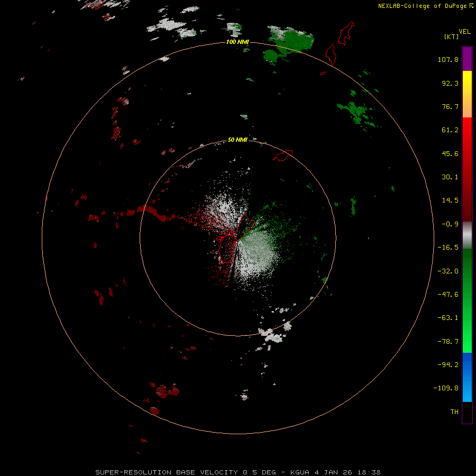476x476 pixels.
Task: Click the -16.5 legend value
Action: pos(448,248)
